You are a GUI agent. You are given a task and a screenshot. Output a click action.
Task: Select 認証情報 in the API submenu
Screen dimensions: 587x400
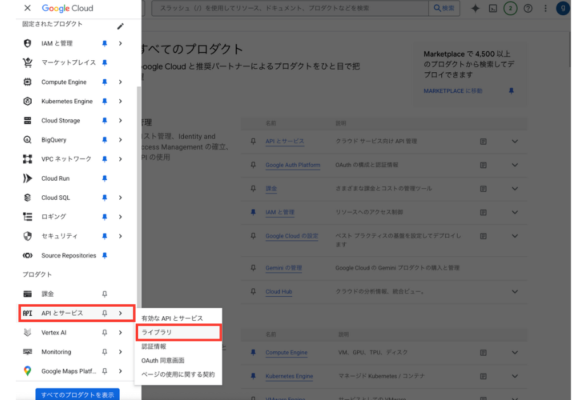click(153, 346)
